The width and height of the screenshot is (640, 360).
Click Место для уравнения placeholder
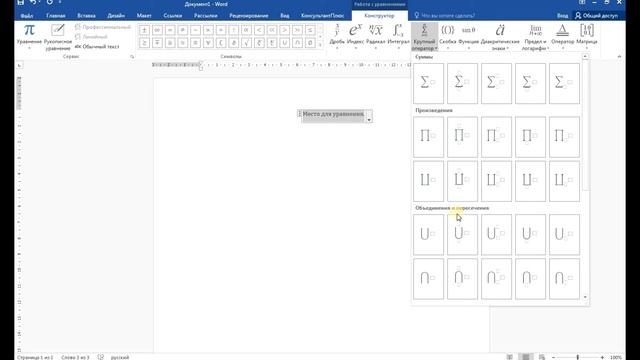[333, 114]
